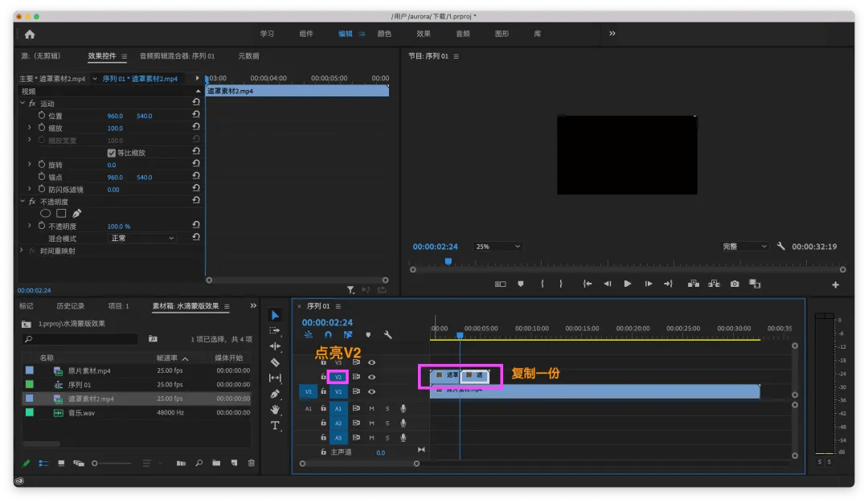
Task: Open the History panel tab
Action: (x=70, y=306)
